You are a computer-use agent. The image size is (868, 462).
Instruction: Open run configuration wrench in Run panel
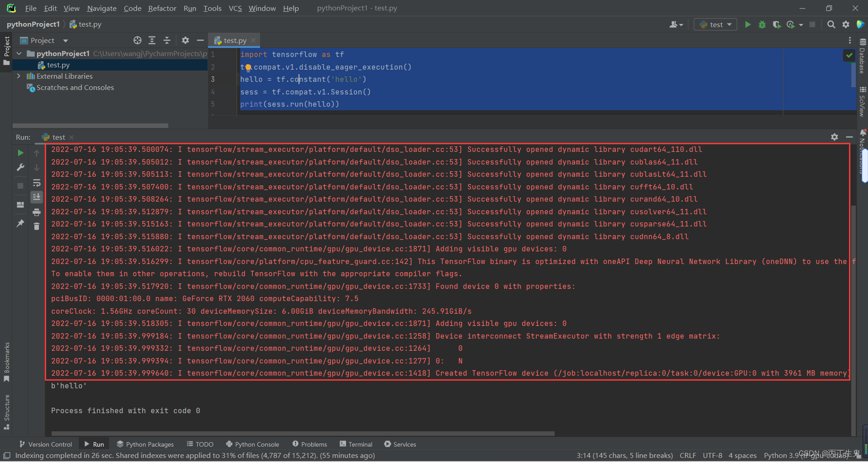point(20,168)
